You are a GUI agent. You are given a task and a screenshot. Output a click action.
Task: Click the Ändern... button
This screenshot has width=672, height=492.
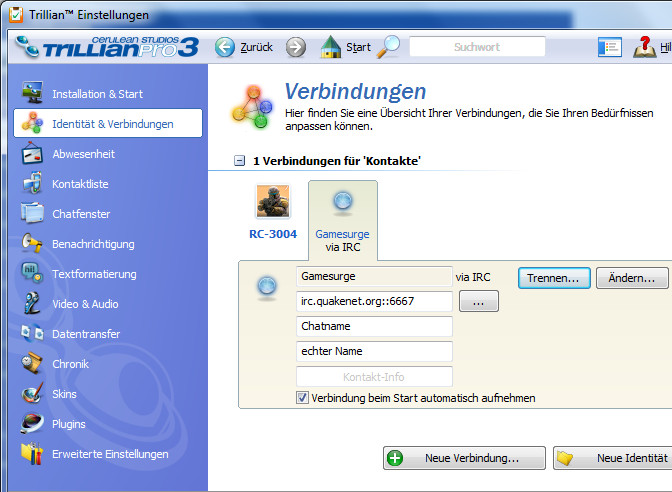point(632,278)
